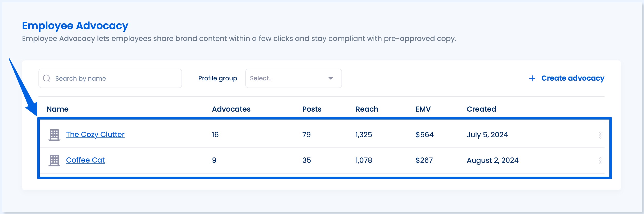The height and width of the screenshot is (214, 644).
Task: Open the Coffee Cat advocacy
Action: [x=85, y=160]
